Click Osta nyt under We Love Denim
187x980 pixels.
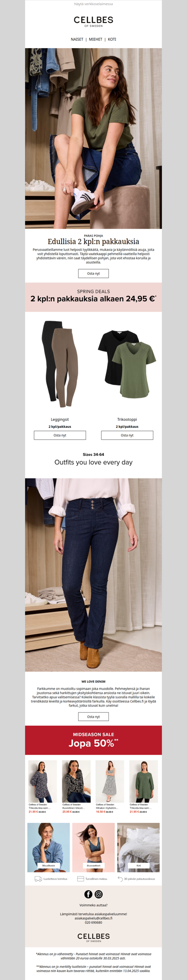(93, 717)
